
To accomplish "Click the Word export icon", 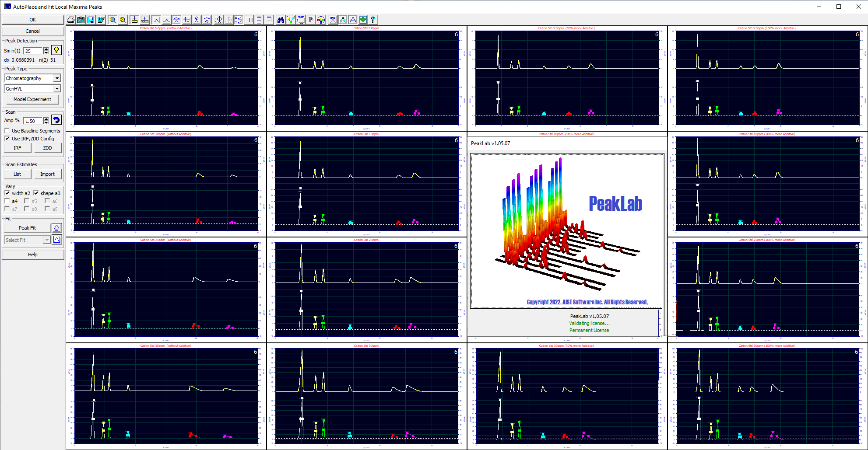I will (101, 19).
